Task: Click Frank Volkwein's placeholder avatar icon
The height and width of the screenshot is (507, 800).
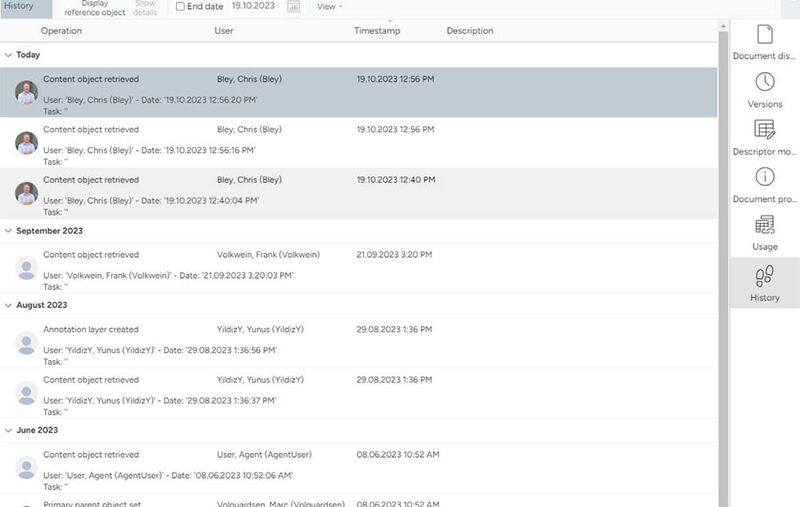Action: tap(26, 268)
